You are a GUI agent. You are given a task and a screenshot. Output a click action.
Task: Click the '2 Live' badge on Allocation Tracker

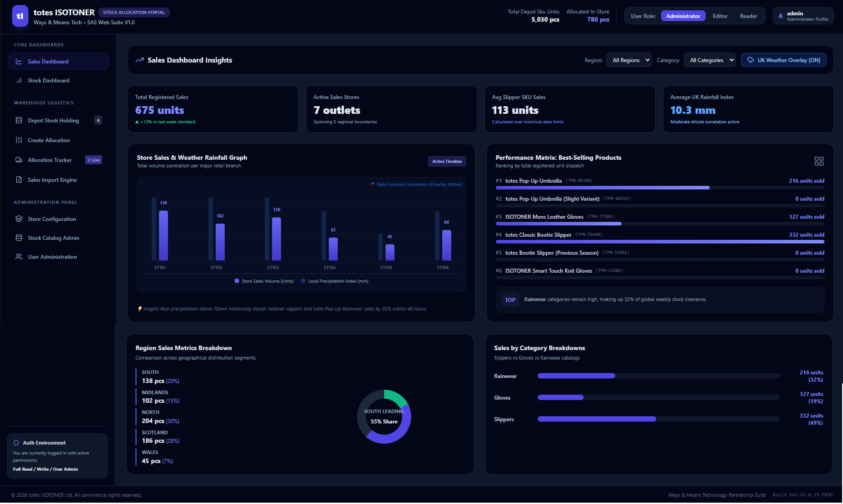(x=94, y=160)
